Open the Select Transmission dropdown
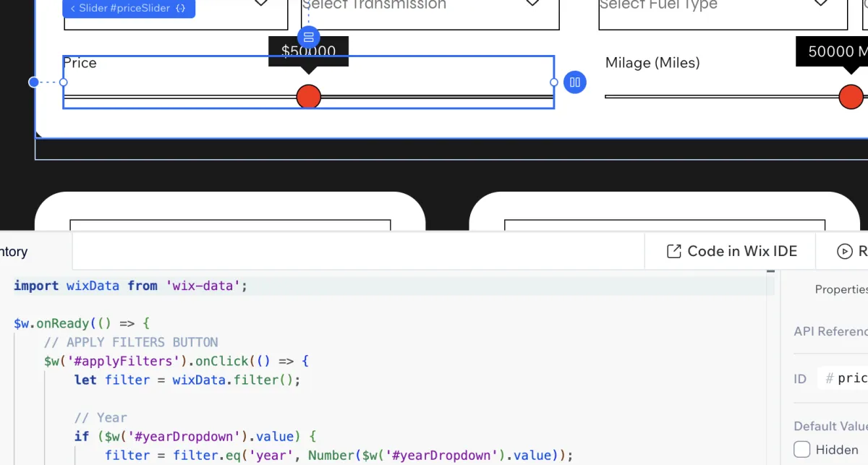This screenshot has height=465, width=868. [x=430, y=10]
